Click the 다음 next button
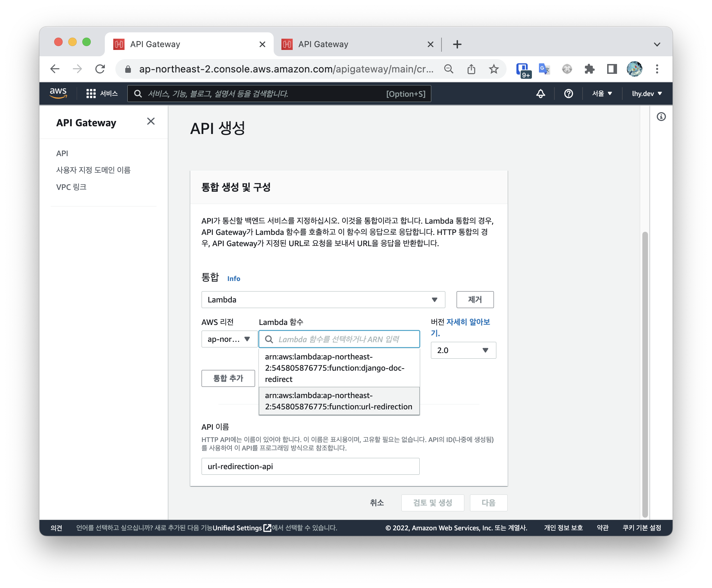Image resolution: width=712 pixels, height=588 pixels. 489,503
